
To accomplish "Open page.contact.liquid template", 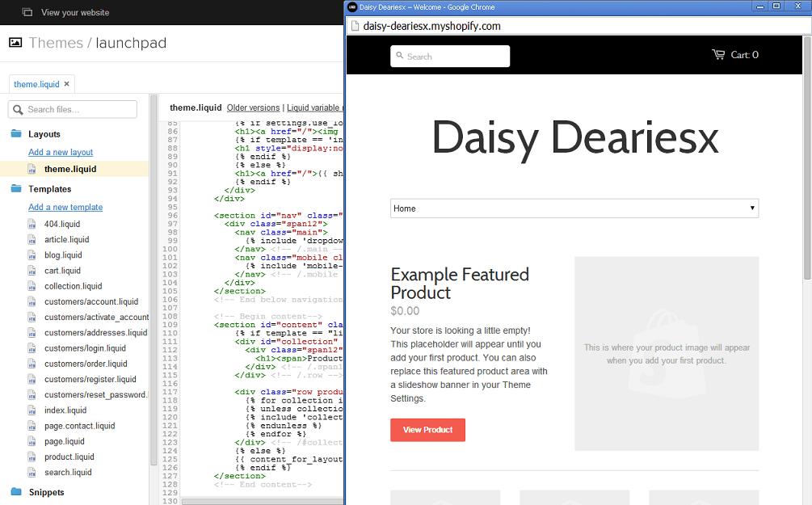I will tap(80, 427).
